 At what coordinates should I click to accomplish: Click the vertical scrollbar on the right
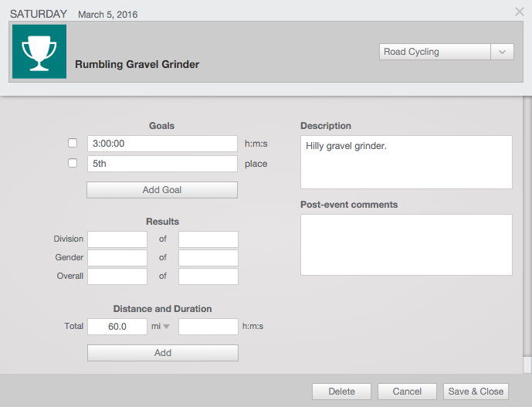[527, 234]
